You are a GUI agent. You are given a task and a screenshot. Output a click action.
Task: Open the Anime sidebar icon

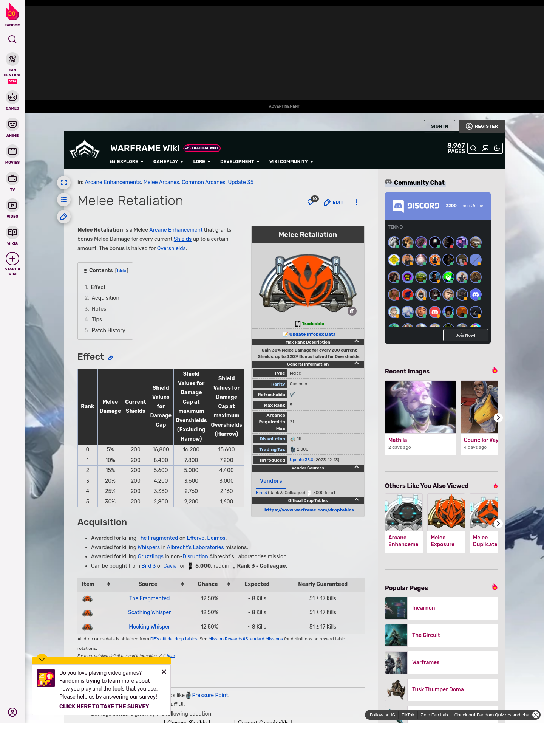click(12, 124)
